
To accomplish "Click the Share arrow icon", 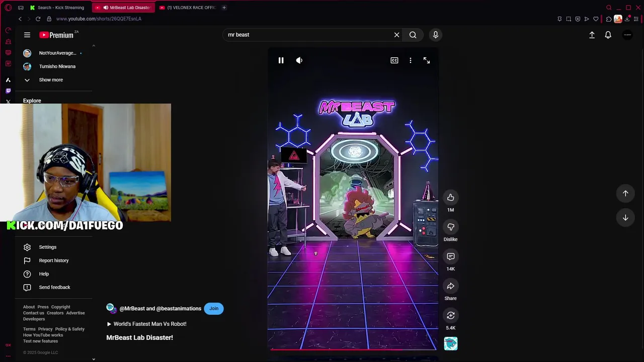I will 451,286.
